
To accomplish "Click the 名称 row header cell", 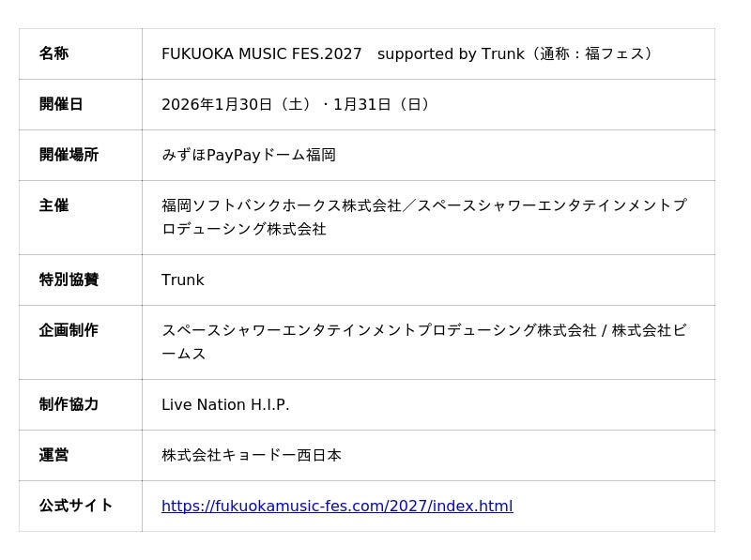I will [81, 53].
